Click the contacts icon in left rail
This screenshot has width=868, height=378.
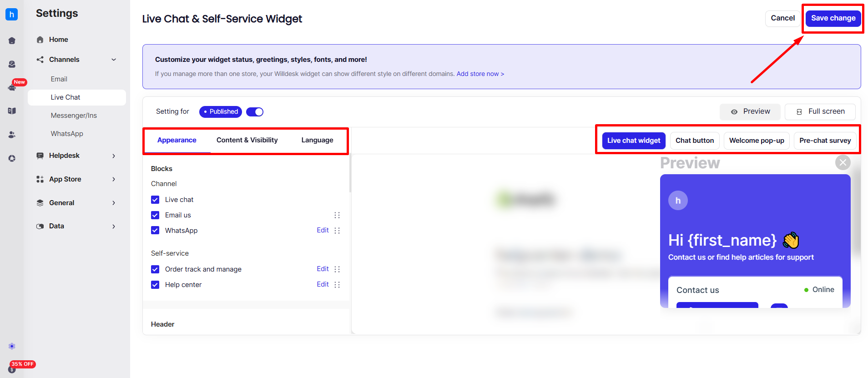pos(12,135)
